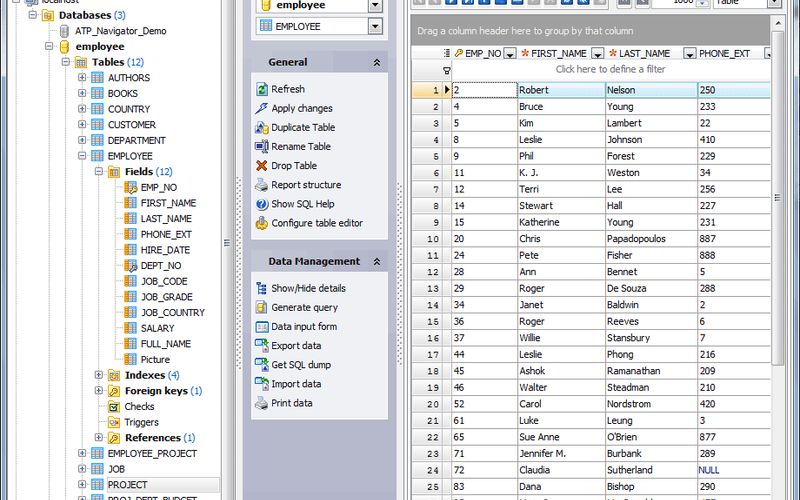Open the employee database dropdown
The width and height of the screenshot is (800, 500).
point(375,6)
